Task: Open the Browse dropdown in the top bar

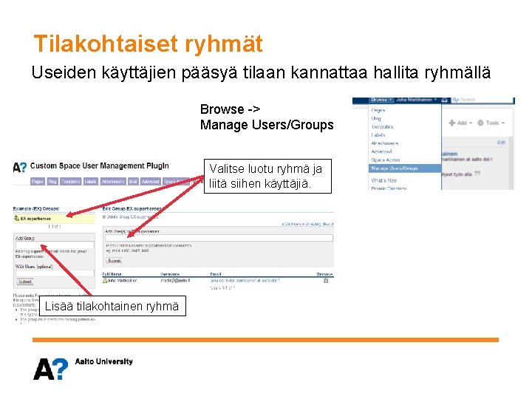Action: pyautogui.click(x=381, y=100)
